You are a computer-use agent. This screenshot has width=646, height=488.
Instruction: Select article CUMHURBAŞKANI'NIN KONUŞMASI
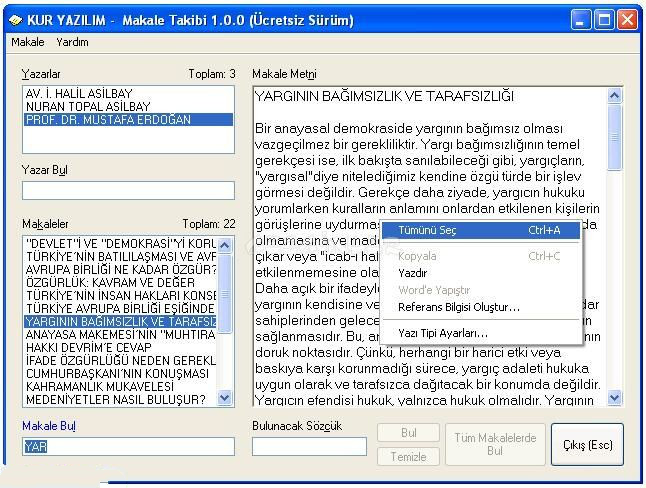[x=120, y=373]
